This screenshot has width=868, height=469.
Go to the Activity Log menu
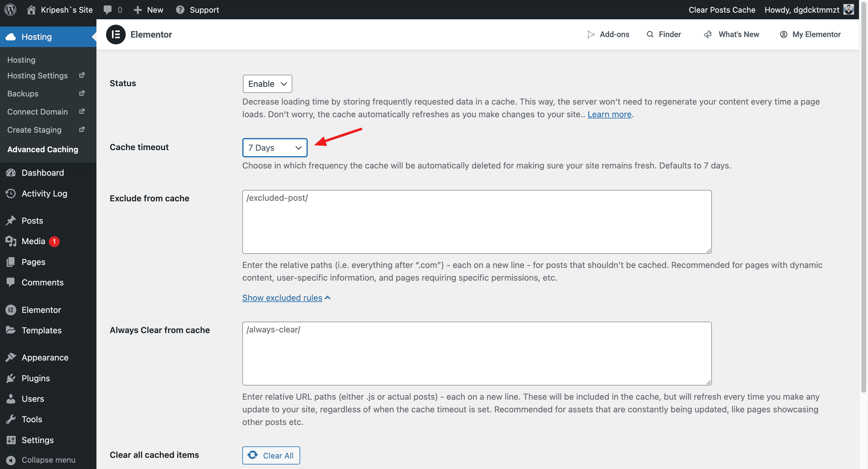coord(44,194)
